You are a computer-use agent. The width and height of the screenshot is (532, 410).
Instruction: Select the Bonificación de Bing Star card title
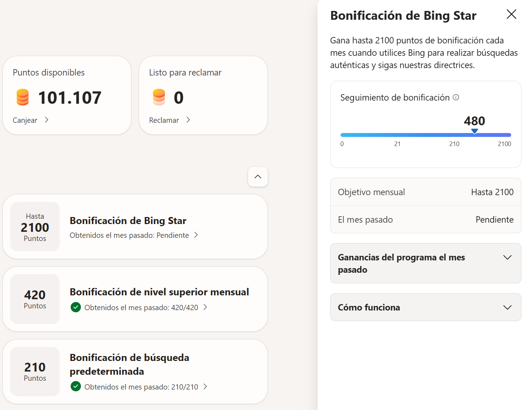[128, 221]
